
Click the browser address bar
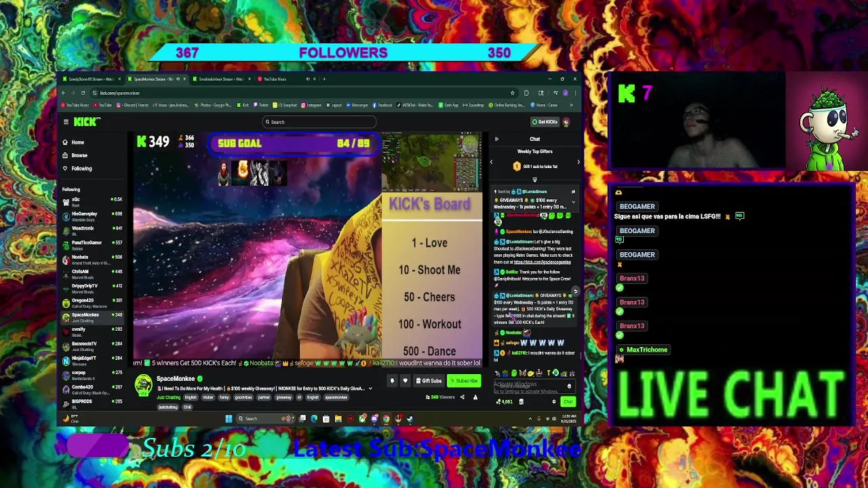pos(305,93)
